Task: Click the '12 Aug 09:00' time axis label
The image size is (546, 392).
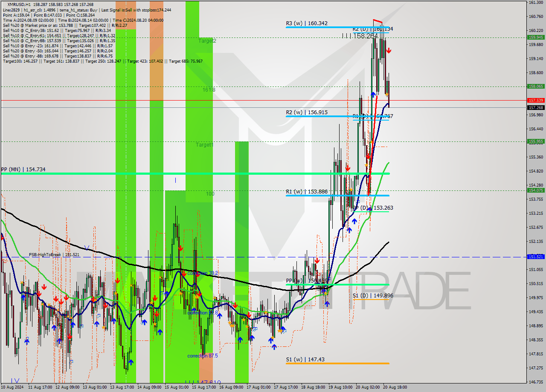Action: click(x=67, y=387)
